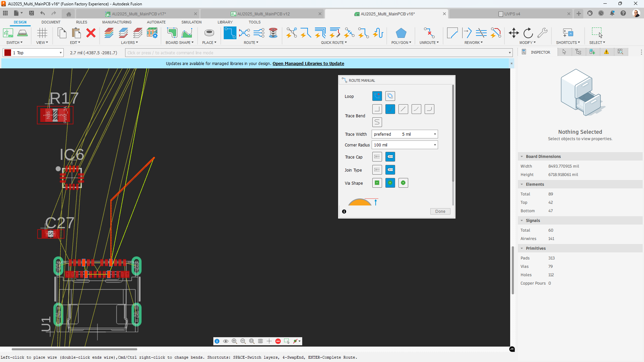Select the second Loop mode option
The height and width of the screenshot is (362, 644).
(390, 96)
